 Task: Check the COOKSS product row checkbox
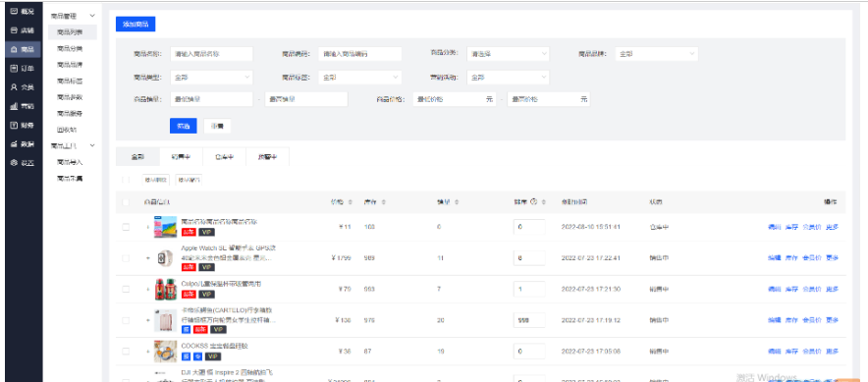pyautogui.click(x=126, y=351)
